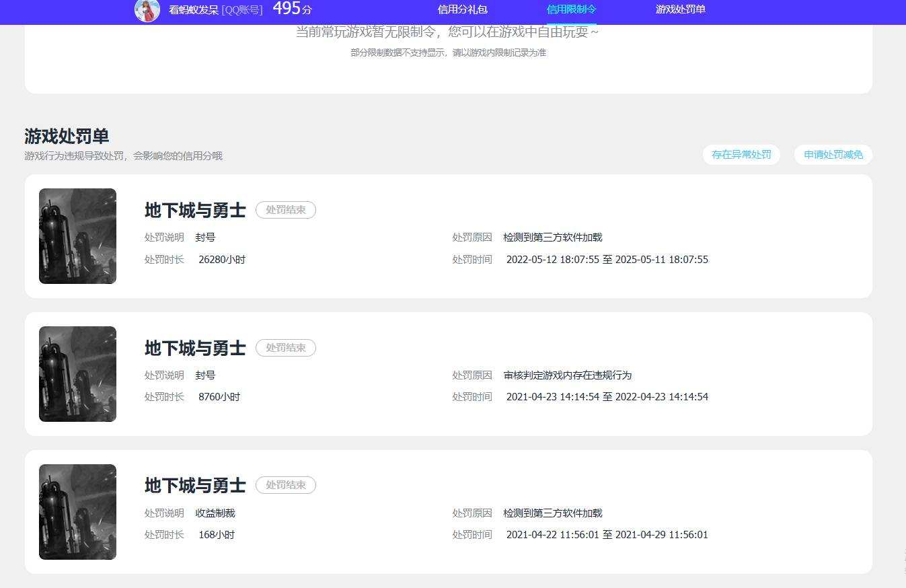
Task: Click the 游戏处罚单 section heading
Action: coord(67,136)
